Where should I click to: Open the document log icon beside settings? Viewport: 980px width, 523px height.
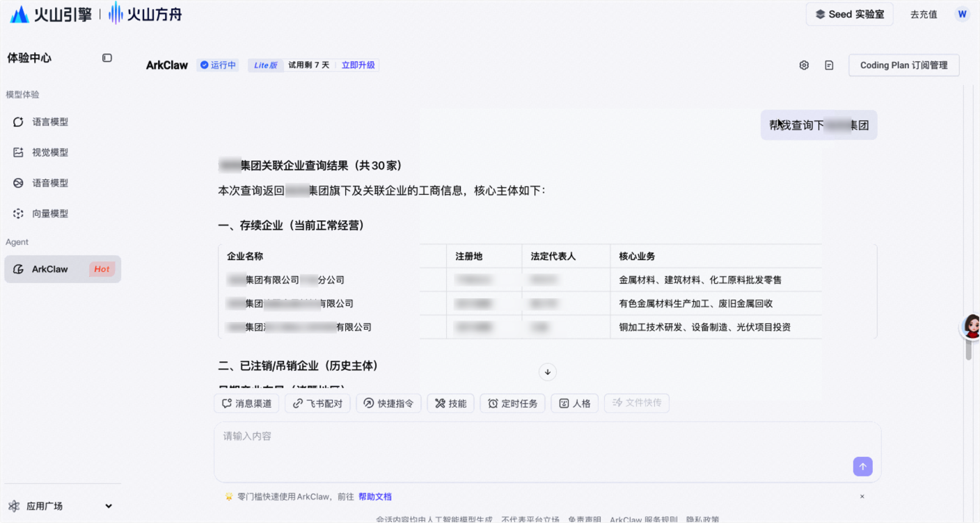point(829,65)
